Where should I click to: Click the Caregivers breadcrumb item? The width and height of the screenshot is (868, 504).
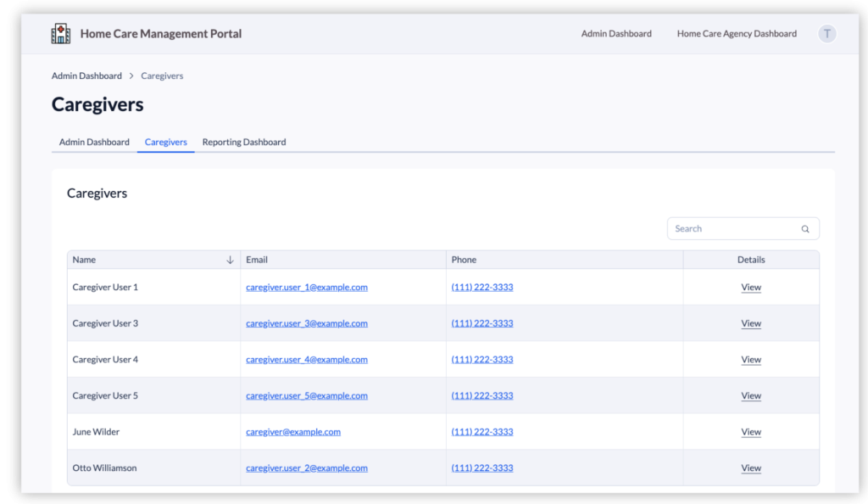coord(162,76)
